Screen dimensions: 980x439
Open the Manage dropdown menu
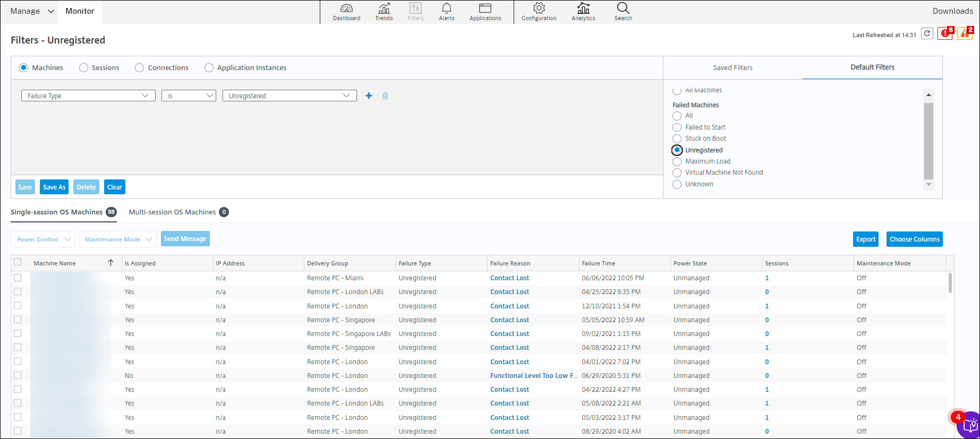pyautogui.click(x=32, y=11)
